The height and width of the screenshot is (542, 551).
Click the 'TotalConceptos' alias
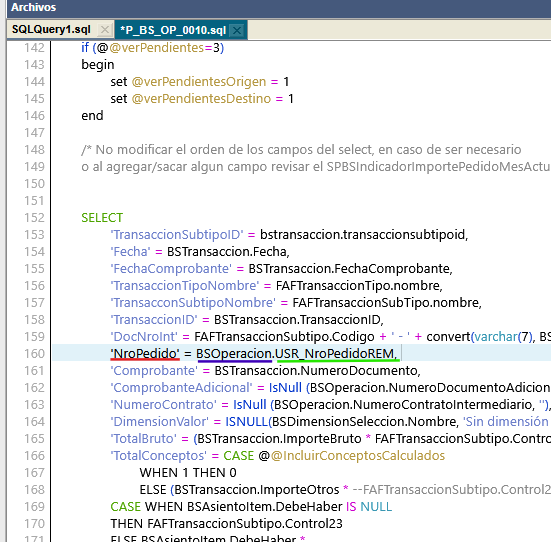click(158, 456)
